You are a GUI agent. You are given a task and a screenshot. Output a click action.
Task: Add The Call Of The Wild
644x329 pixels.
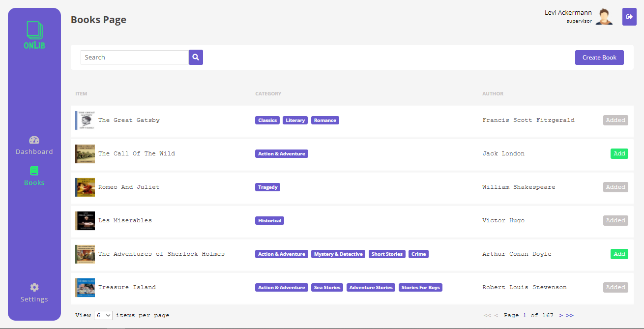point(619,153)
